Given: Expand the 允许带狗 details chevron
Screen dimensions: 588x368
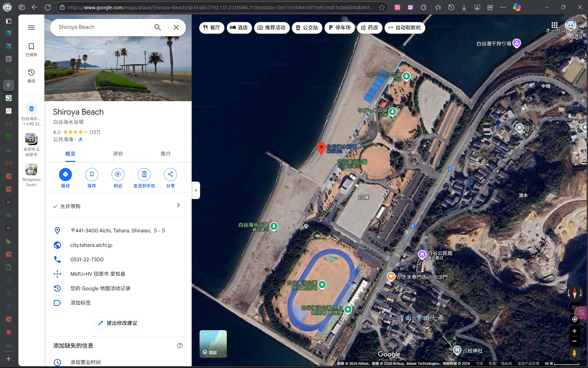Looking at the screenshot, I should 178,205.
